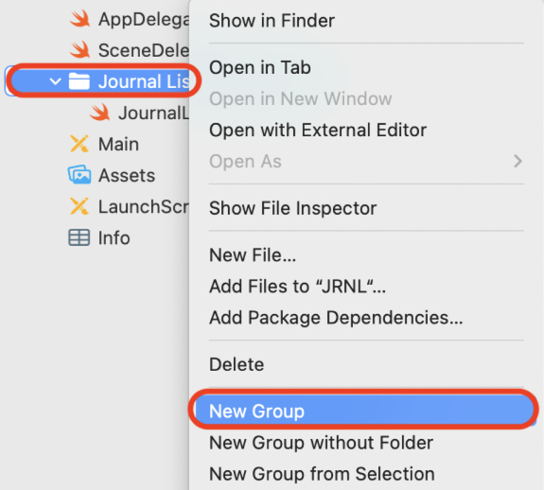Select New Group without Folder
The height and width of the screenshot is (490, 544).
tap(321, 442)
